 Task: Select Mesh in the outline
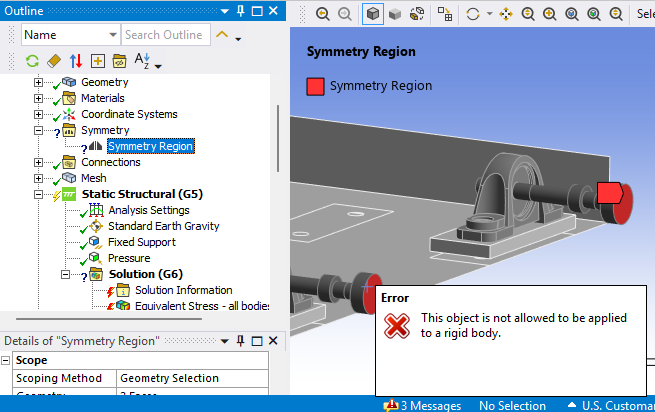pyautogui.click(x=94, y=178)
